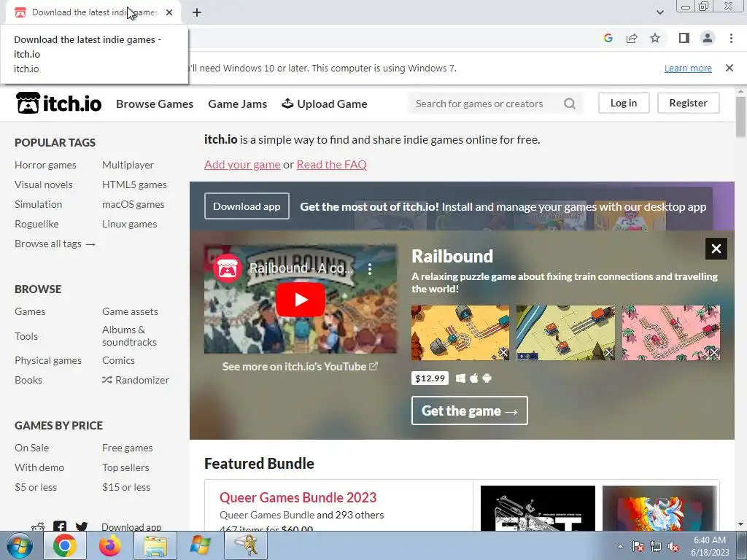This screenshot has height=560, width=747.
Task: Open the HTML5 games tag
Action: point(134,184)
